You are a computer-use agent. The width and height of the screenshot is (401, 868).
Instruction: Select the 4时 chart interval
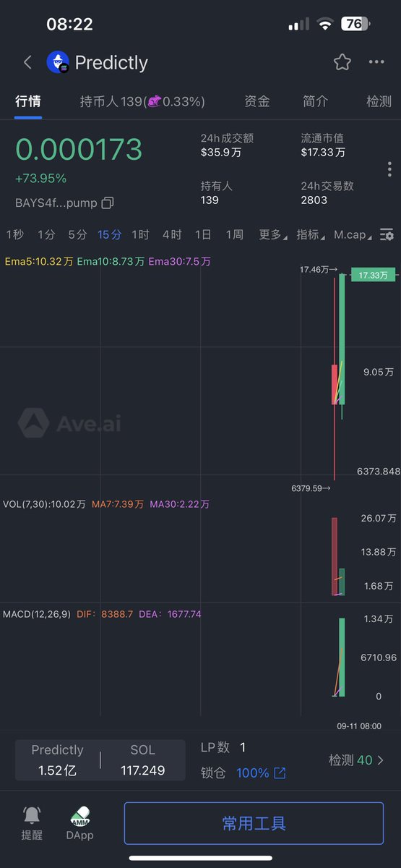click(172, 234)
